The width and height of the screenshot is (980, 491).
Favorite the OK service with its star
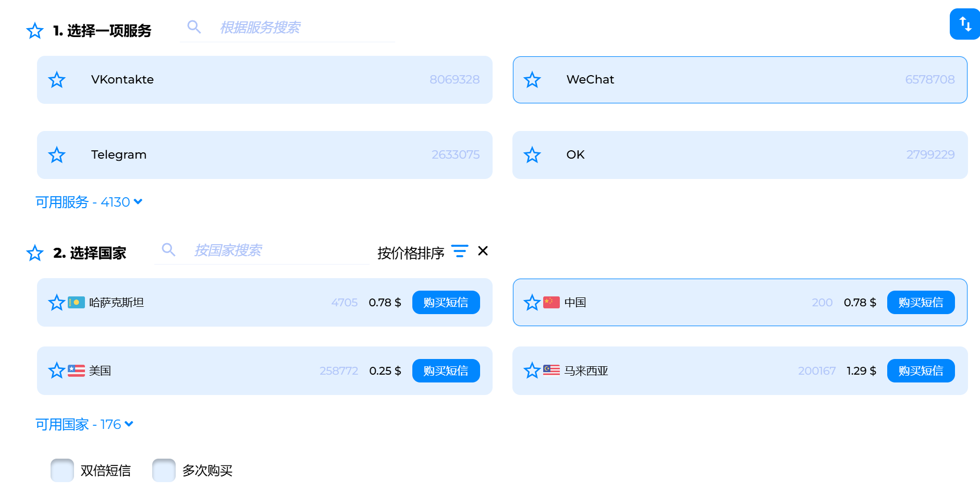pos(532,155)
